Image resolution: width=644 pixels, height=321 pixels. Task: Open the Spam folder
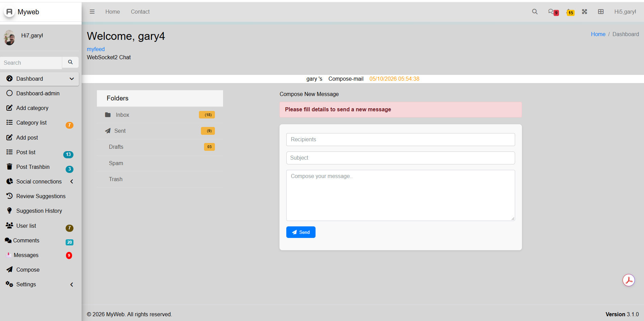[160, 163]
